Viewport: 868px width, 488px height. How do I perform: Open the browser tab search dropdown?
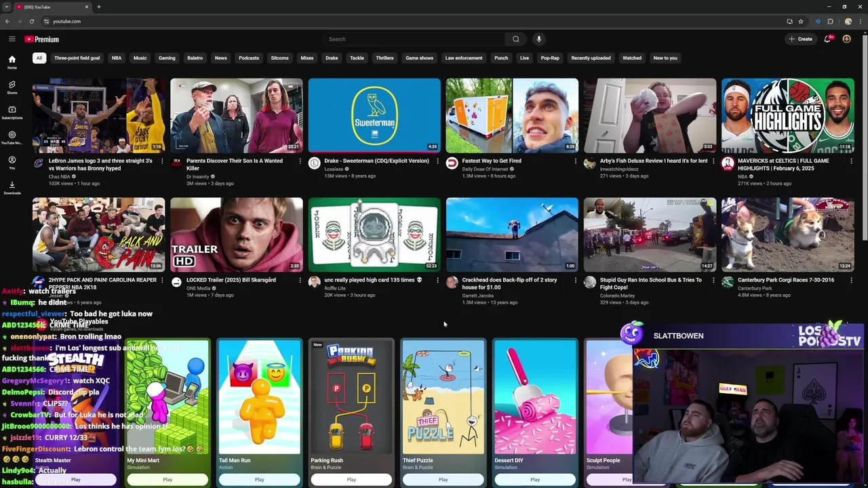click(7, 7)
